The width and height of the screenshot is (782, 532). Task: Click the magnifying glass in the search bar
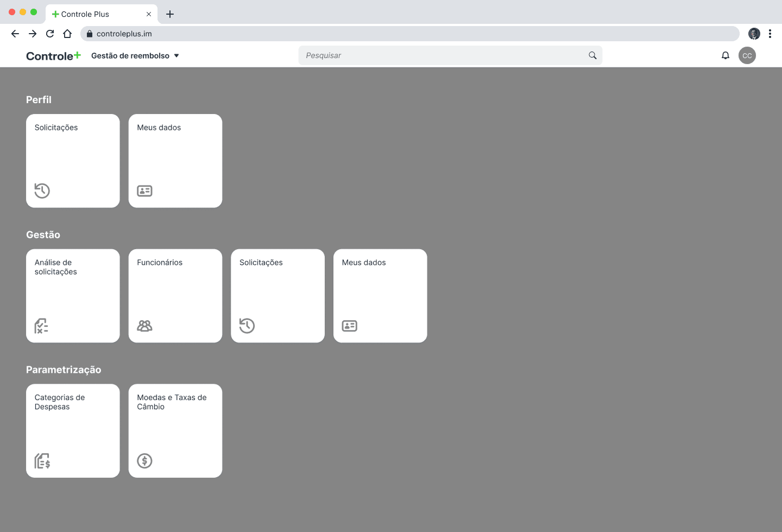point(592,55)
